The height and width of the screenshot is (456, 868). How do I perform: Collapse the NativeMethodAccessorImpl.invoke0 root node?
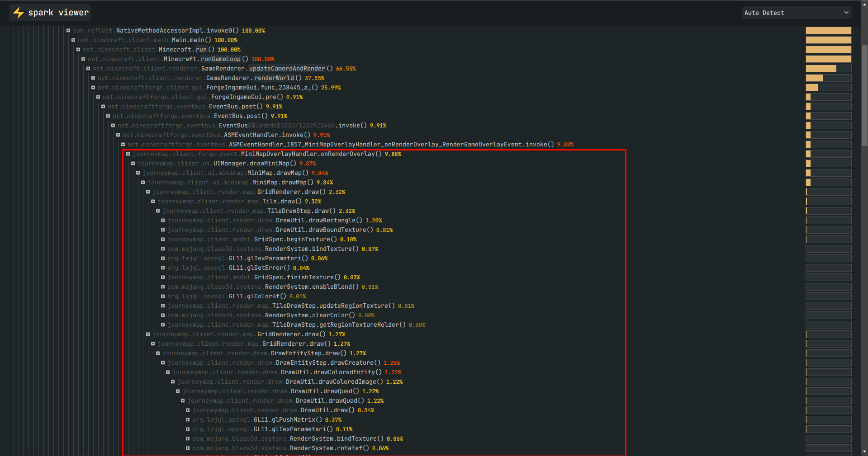68,30
